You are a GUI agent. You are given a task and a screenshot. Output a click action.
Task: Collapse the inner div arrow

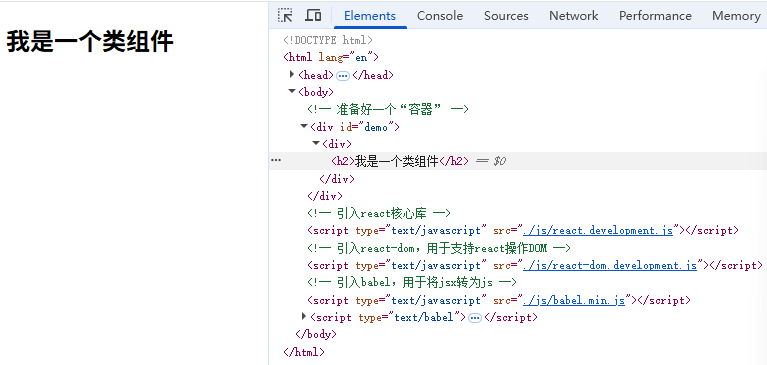coord(316,143)
